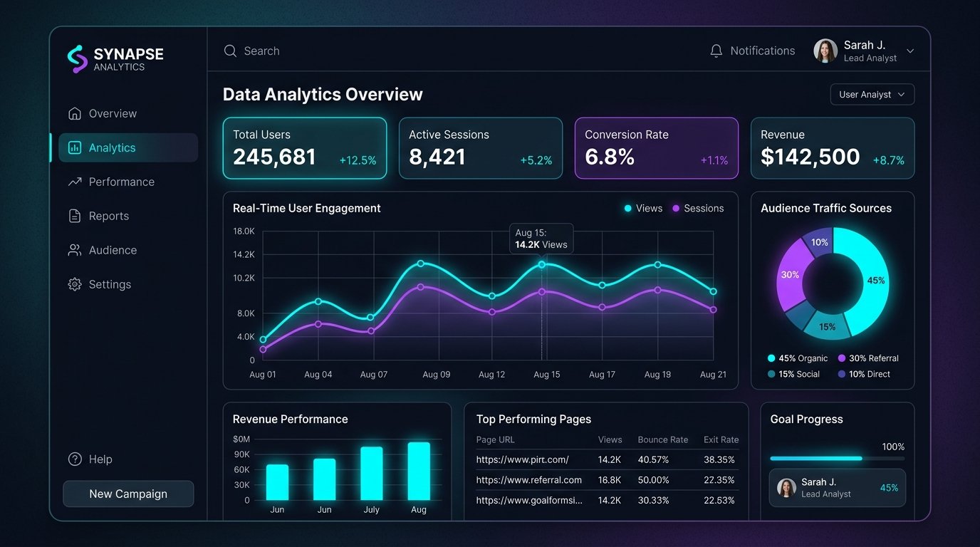
Task: Click the Aug 09 Views data point
Action: point(420,264)
